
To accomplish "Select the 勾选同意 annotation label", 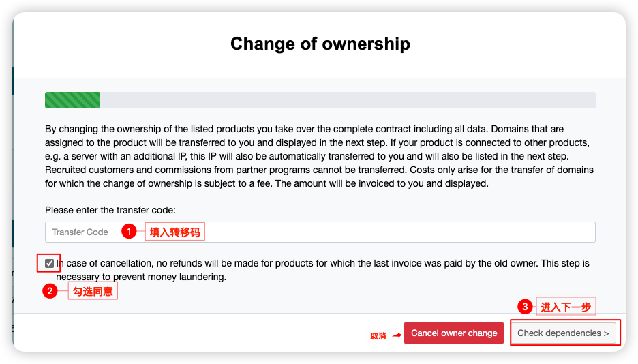I will coord(93,292).
